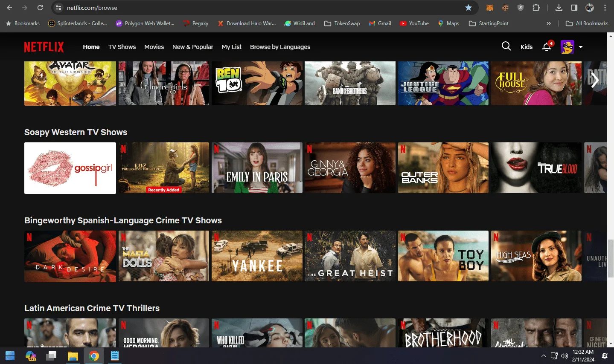Open the MetaMask fox extension
The height and width of the screenshot is (364, 614).
(x=490, y=8)
